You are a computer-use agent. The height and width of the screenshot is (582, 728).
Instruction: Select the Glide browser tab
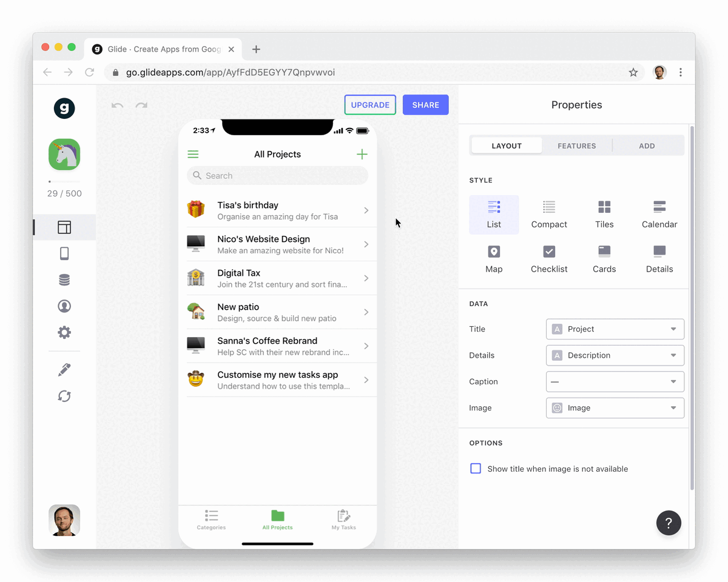[x=163, y=49]
